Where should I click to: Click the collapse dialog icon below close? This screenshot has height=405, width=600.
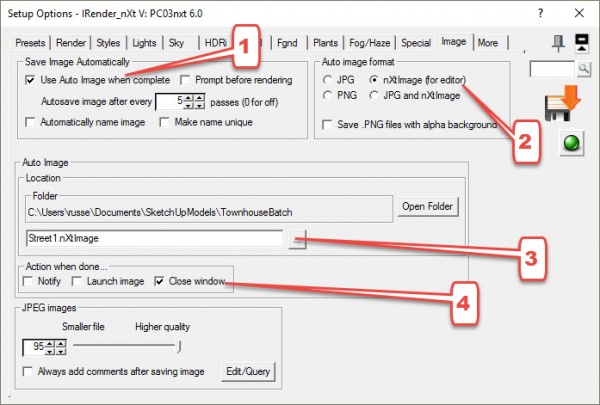(x=582, y=42)
